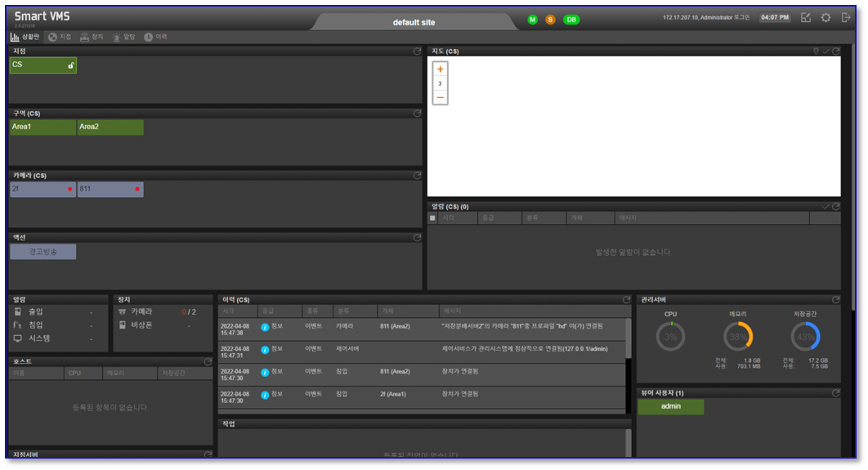Zoom out the map with minus button
Viewport: 868px width, 470px height.
pyautogui.click(x=440, y=97)
